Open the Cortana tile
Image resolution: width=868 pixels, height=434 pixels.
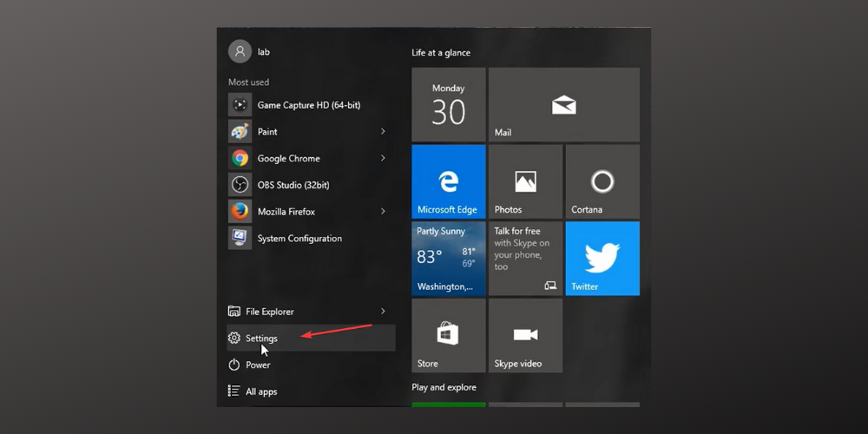point(602,181)
